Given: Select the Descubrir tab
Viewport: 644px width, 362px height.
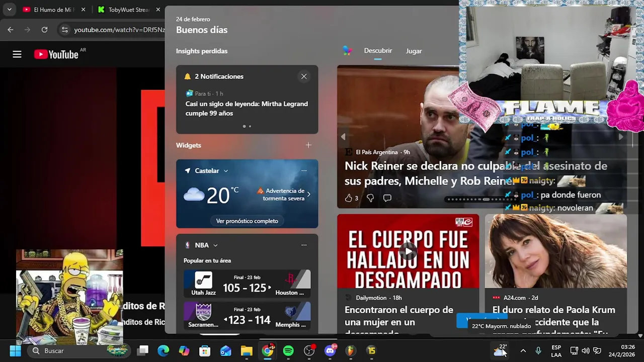Looking at the screenshot, I should 378,51.
